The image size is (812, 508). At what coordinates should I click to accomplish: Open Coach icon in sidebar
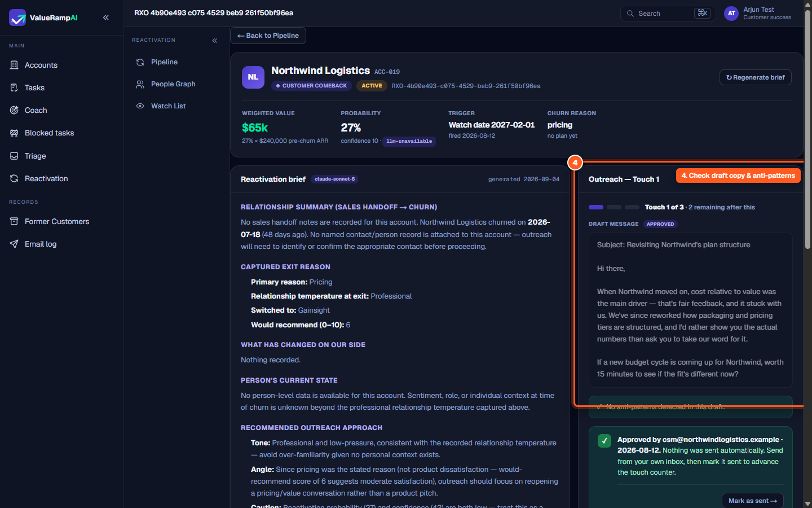coord(14,110)
